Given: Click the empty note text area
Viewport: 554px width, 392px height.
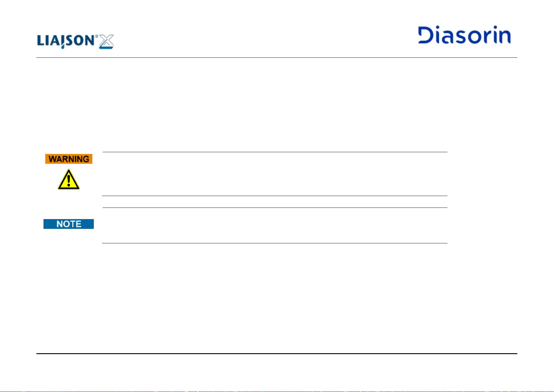Looking at the screenshot, I should click(275, 225).
